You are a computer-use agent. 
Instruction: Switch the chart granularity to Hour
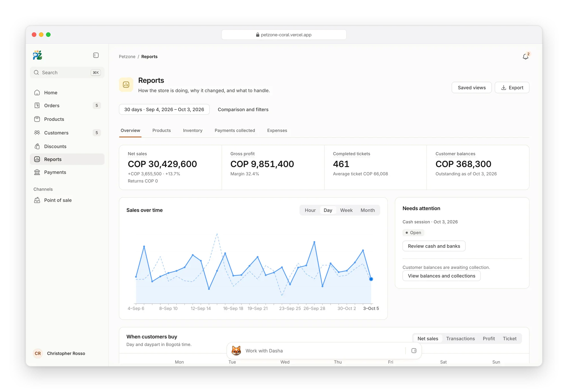pos(310,210)
